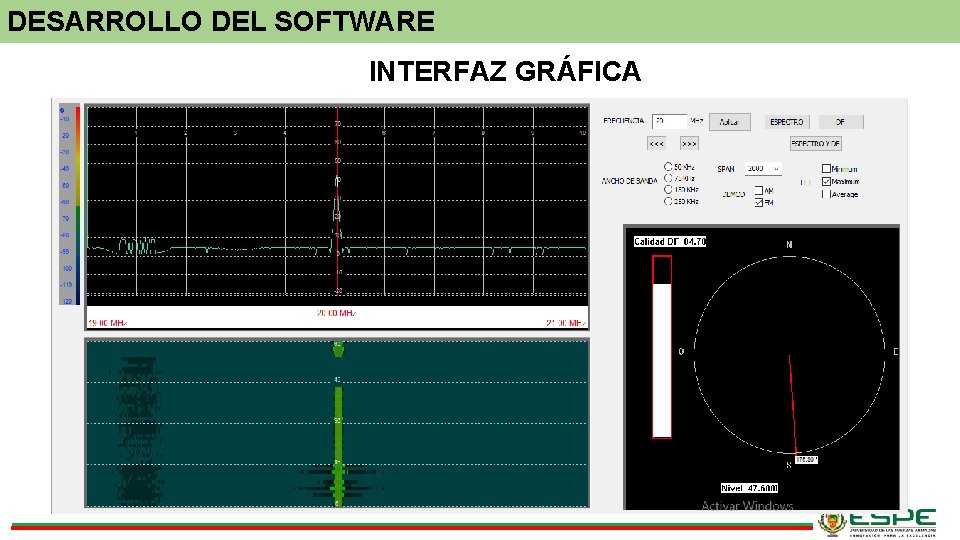Click the E marker on compass
The height and width of the screenshot is (540, 960).
pyautogui.click(x=896, y=351)
